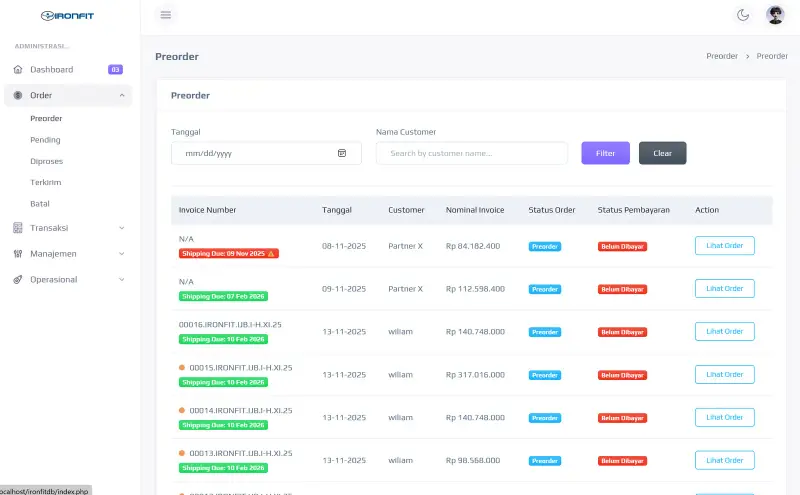
Task: Click first Preorder breadcrumb link
Action: tap(721, 56)
